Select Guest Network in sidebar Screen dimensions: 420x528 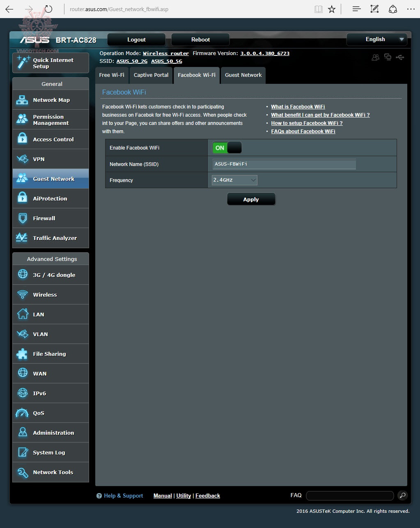click(x=50, y=179)
